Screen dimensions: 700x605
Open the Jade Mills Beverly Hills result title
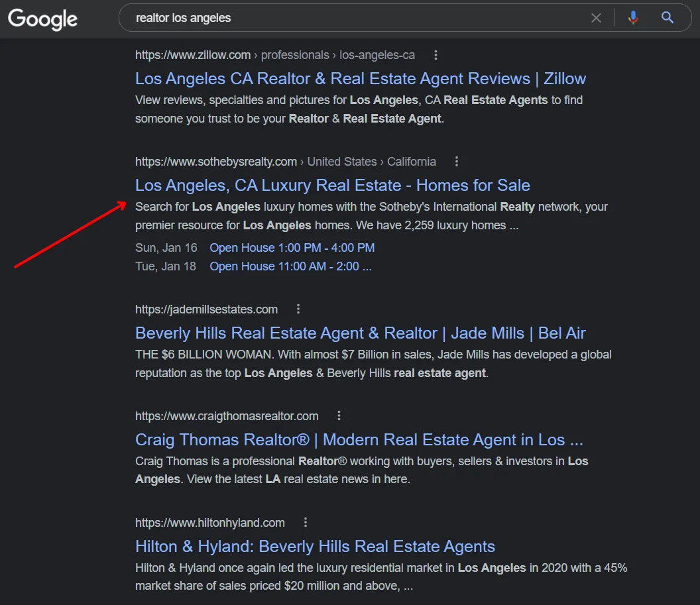[x=360, y=333]
